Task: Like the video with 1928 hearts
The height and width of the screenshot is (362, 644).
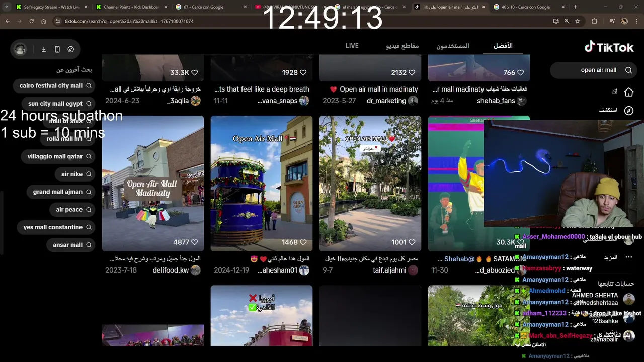Action: pos(303,72)
